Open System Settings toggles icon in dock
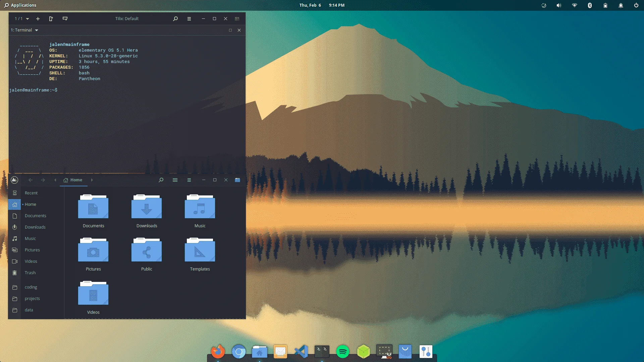Screen dimensions: 644x362 point(426,351)
